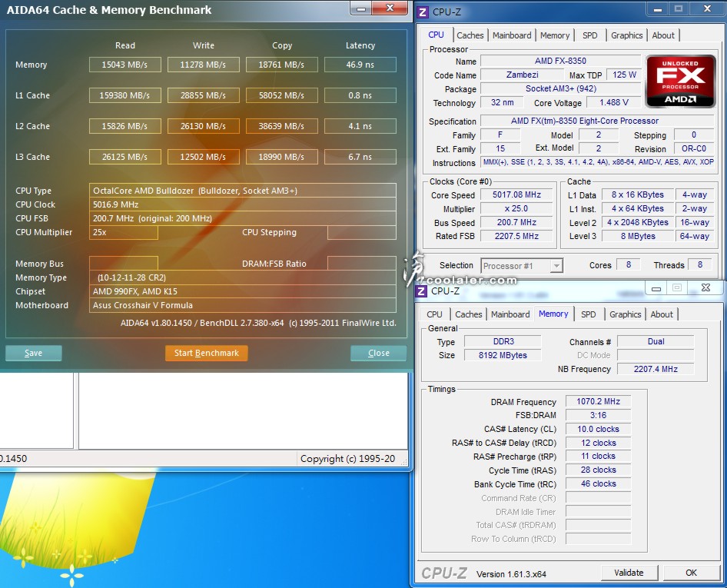Select SPD tab in top CPU-Z window
Screen dimensions: 727x588
[x=589, y=35]
